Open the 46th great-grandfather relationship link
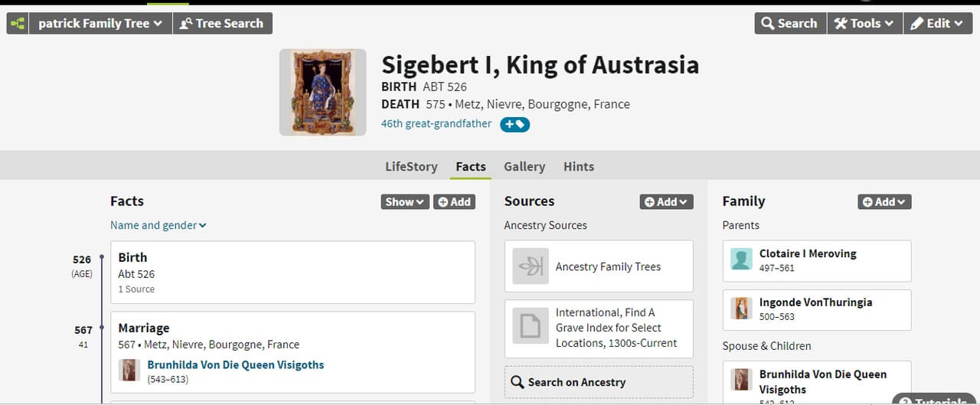The width and height of the screenshot is (980, 405). pos(436,124)
